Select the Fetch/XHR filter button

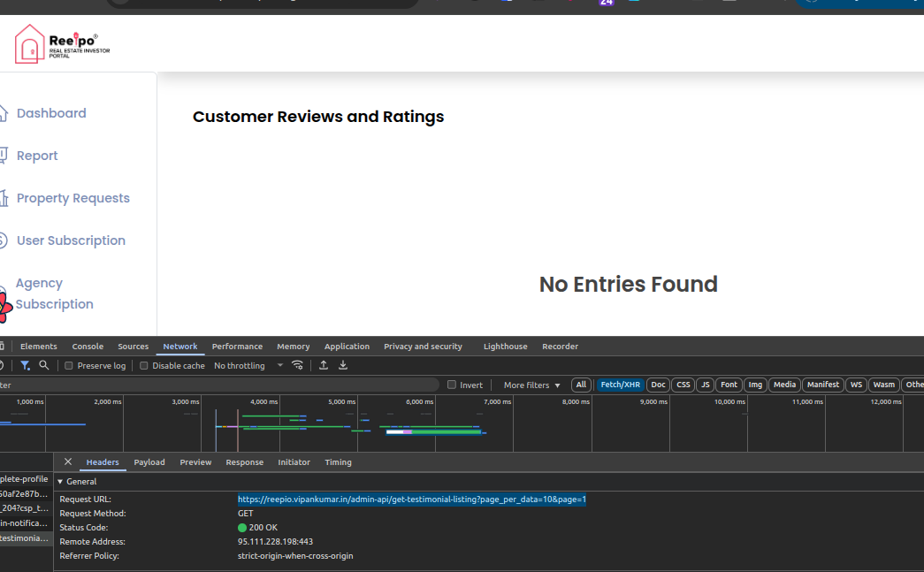point(620,385)
